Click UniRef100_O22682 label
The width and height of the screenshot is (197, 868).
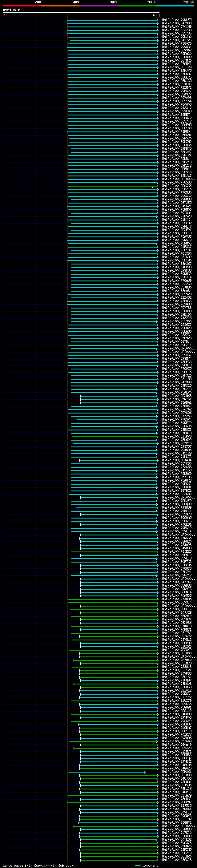[x=177, y=494]
